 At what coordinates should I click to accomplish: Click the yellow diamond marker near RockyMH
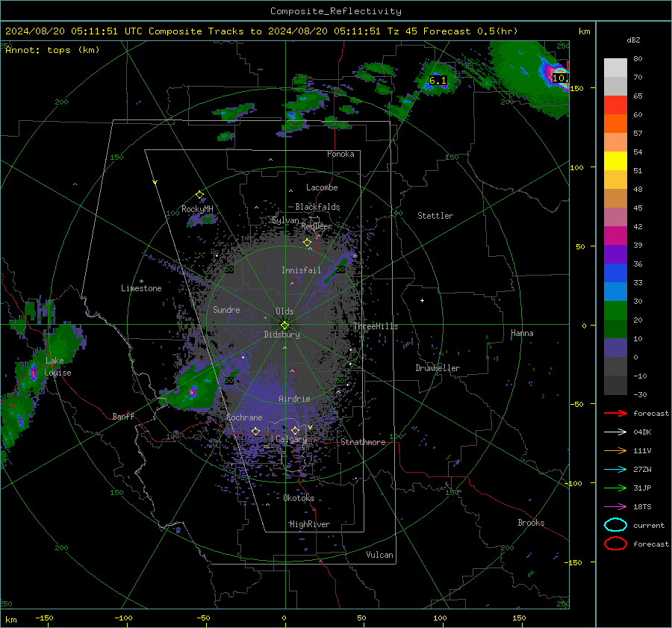(x=199, y=195)
